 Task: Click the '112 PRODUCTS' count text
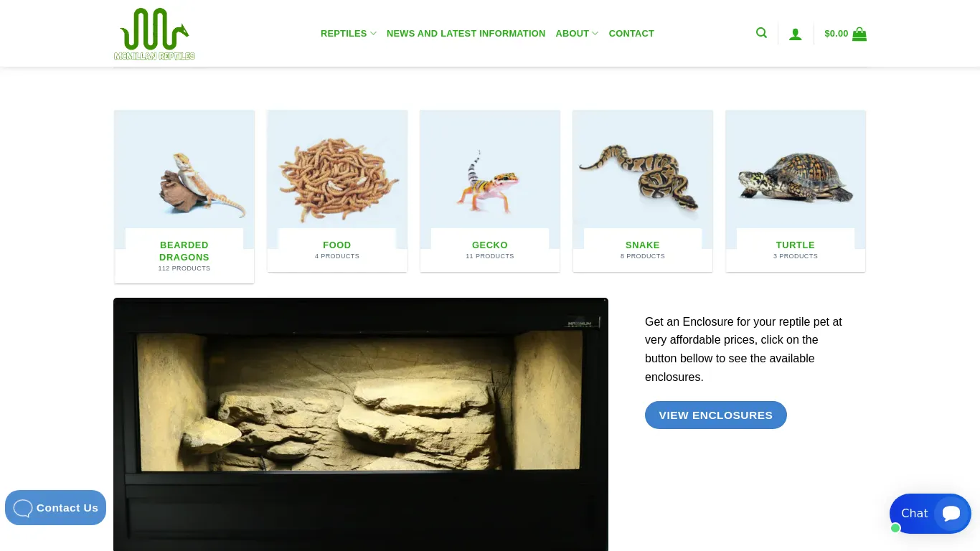click(x=184, y=268)
